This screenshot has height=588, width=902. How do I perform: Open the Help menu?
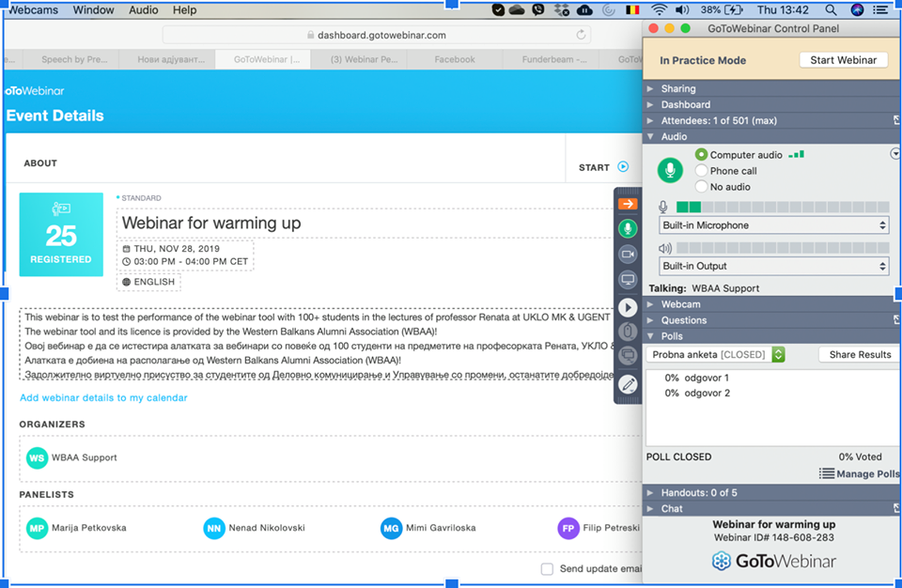pos(185,9)
